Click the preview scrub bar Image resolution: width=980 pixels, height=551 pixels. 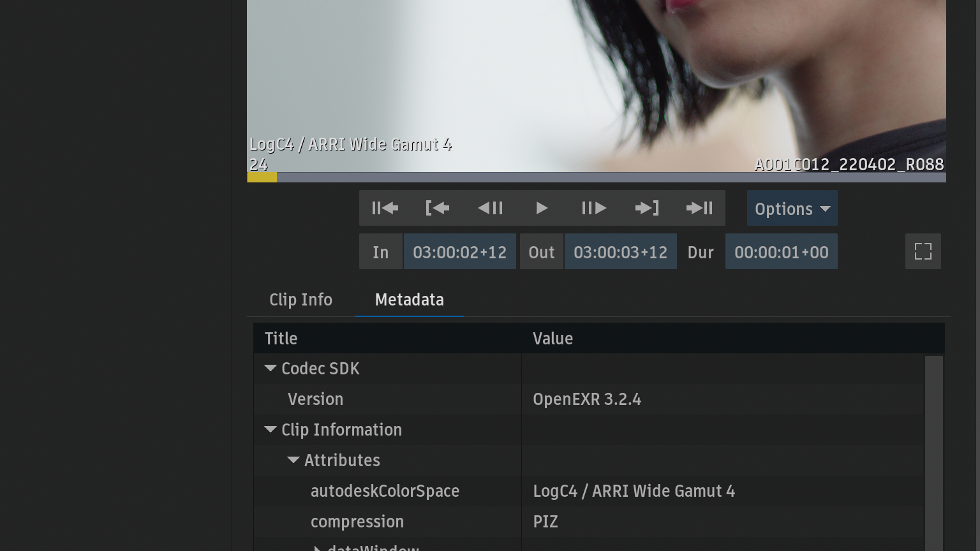click(596, 177)
